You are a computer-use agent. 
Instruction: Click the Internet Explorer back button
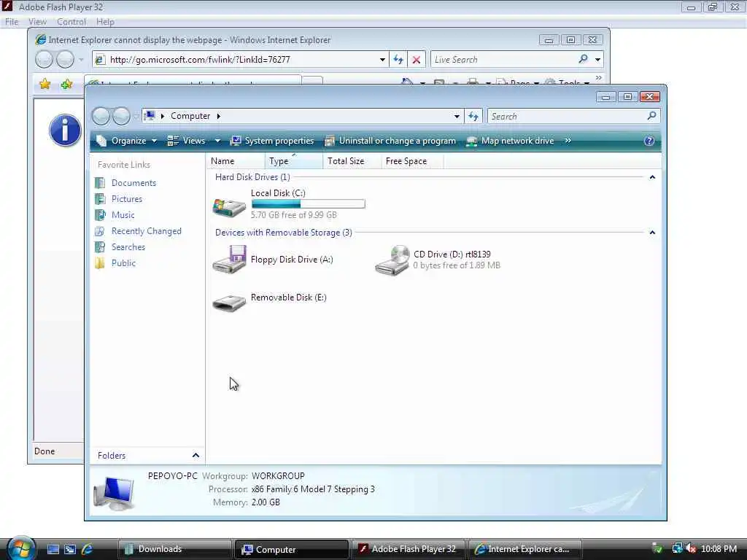44,60
